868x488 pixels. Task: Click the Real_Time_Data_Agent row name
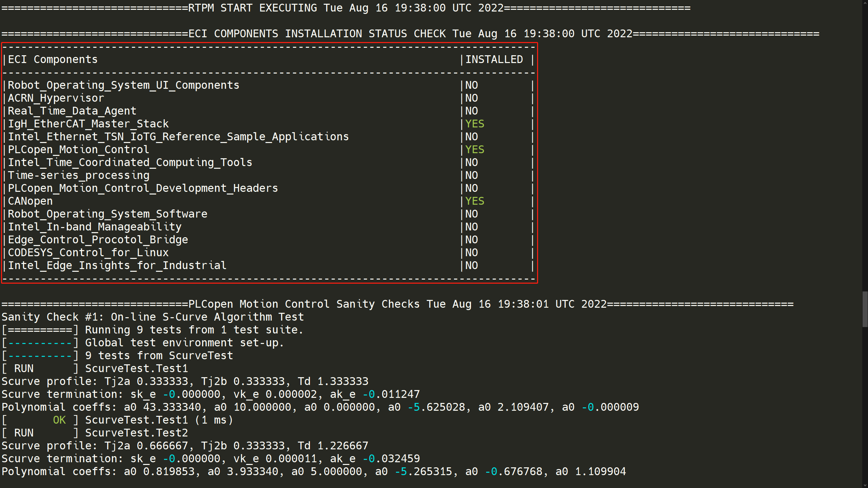click(72, 111)
